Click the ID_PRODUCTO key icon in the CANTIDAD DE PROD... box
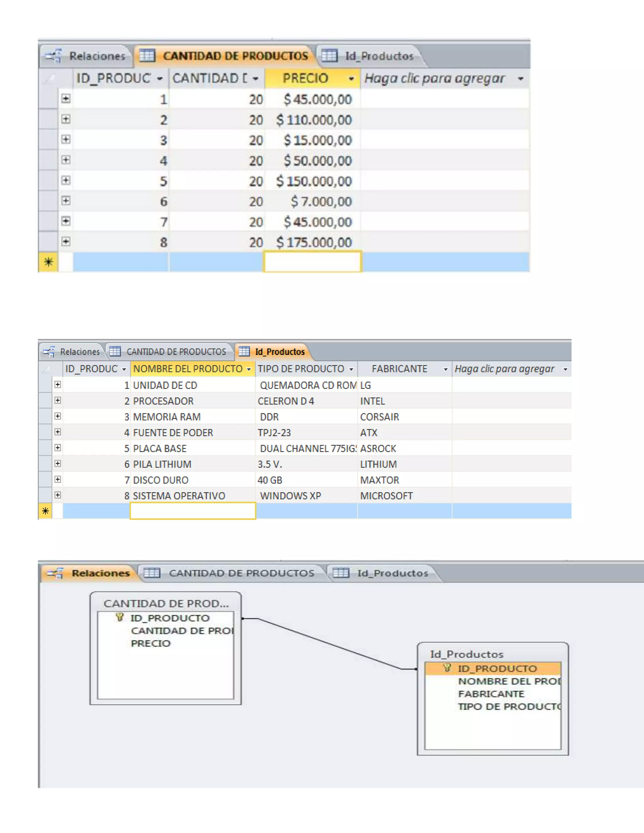The image size is (644, 833). coord(119,617)
